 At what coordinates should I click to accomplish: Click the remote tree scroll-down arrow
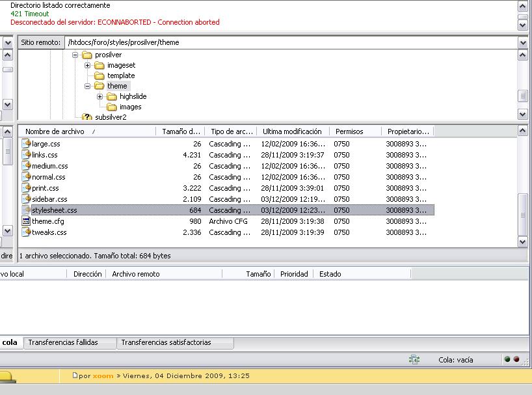click(523, 115)
